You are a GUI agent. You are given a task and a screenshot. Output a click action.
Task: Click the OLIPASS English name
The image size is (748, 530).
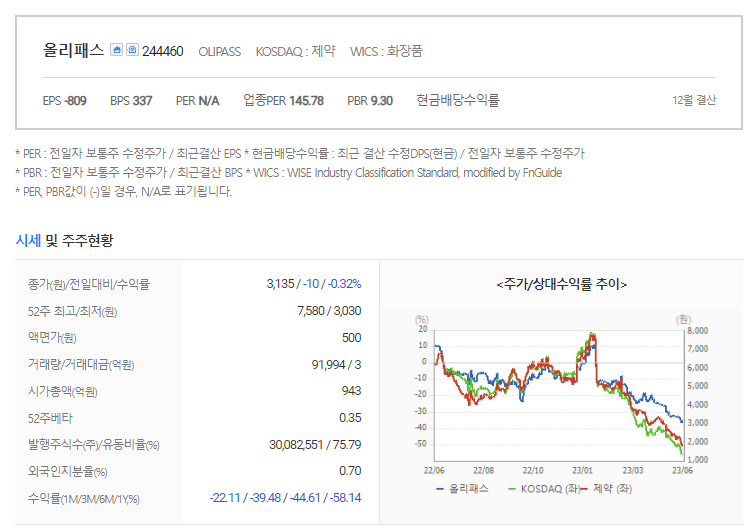coord(219,52)
